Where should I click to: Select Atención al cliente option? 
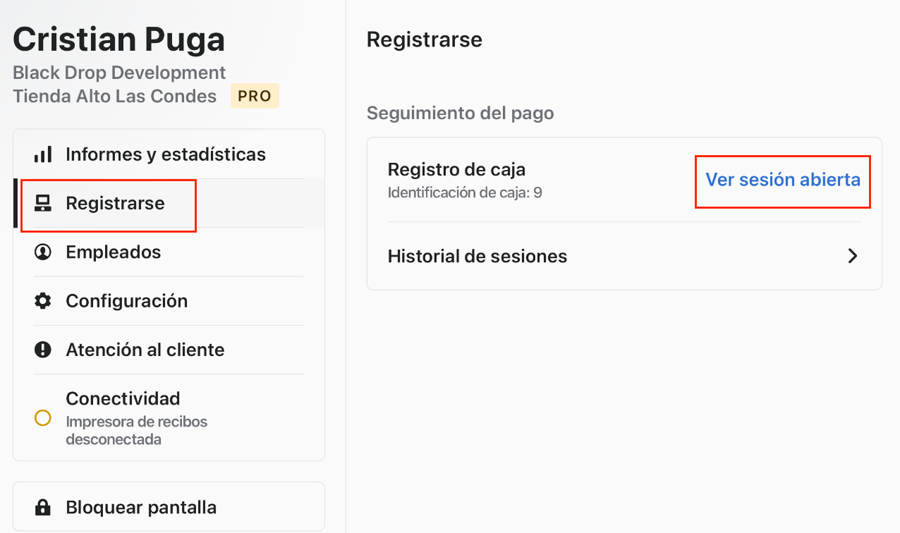(x=145, y=350)
